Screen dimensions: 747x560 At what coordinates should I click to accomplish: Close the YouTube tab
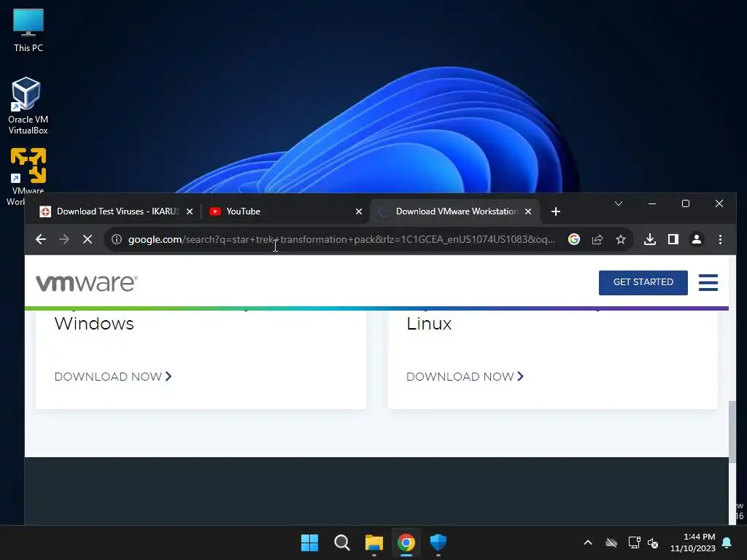tap(359, 211)
